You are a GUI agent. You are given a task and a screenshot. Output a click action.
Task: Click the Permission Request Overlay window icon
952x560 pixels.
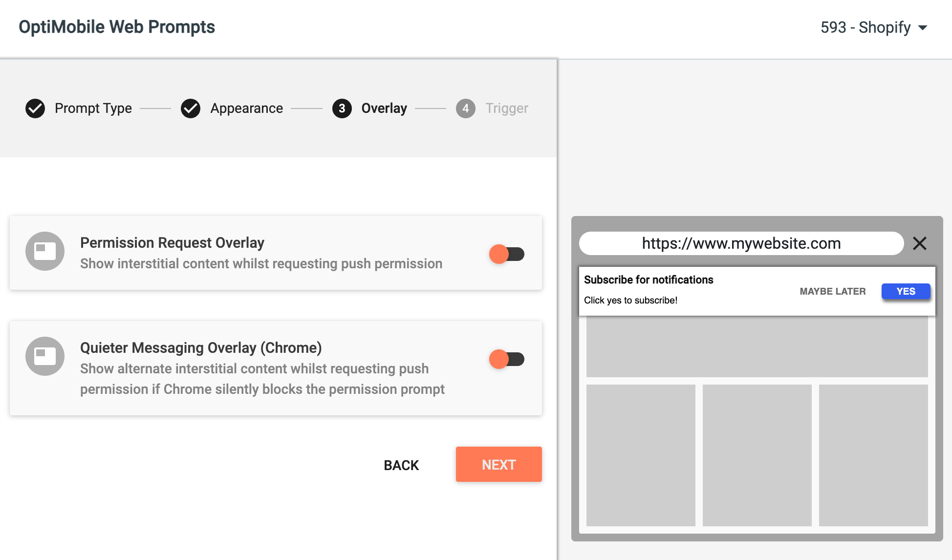pos(45,251)
